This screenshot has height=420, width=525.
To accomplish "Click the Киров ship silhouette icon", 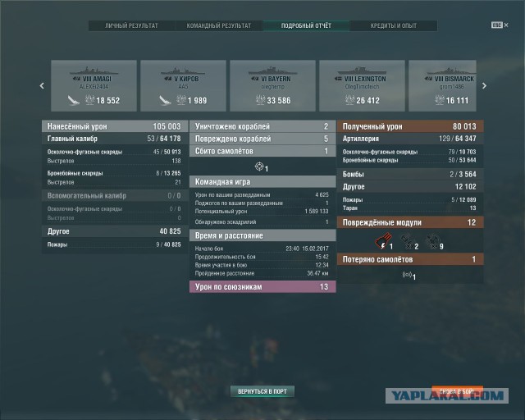I will tap(183, 71).
